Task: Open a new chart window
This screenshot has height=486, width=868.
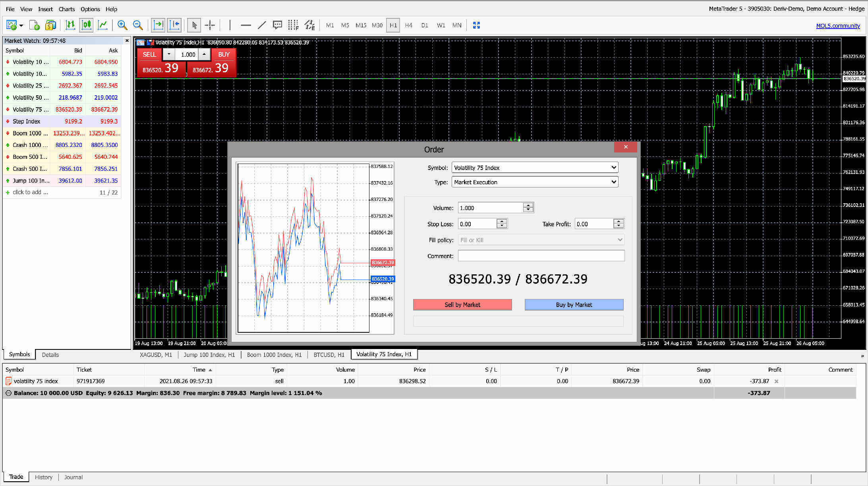Action: pos(12,25)
